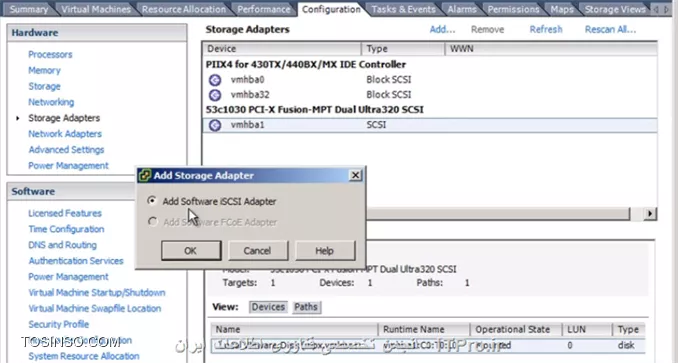The height and width of the screenshot is (363, 678).
Task: Click the vmhba0 adapter icon
Action: (x=215, y=80)
